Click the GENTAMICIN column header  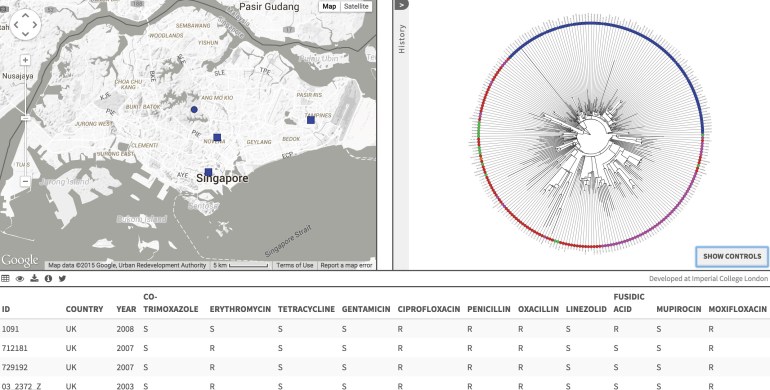coord(366,309)
